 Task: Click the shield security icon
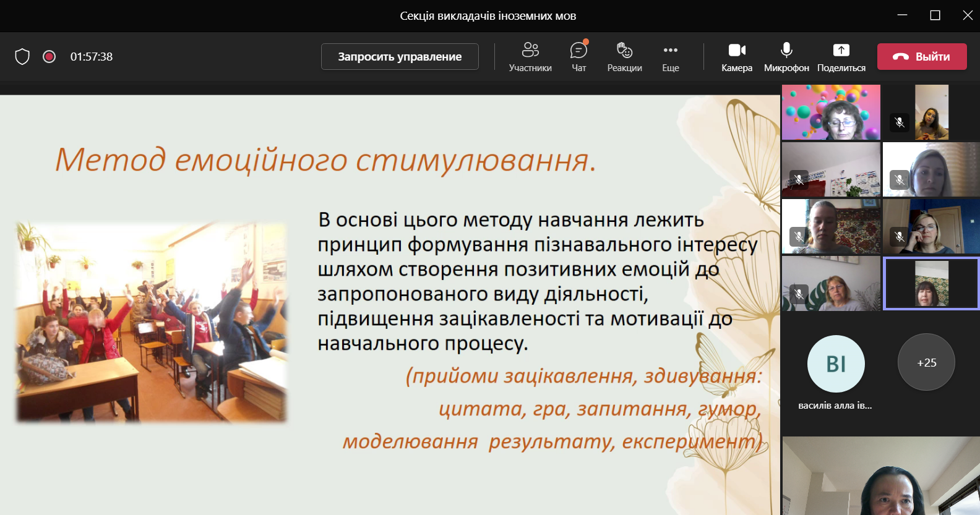click(22, 57)
